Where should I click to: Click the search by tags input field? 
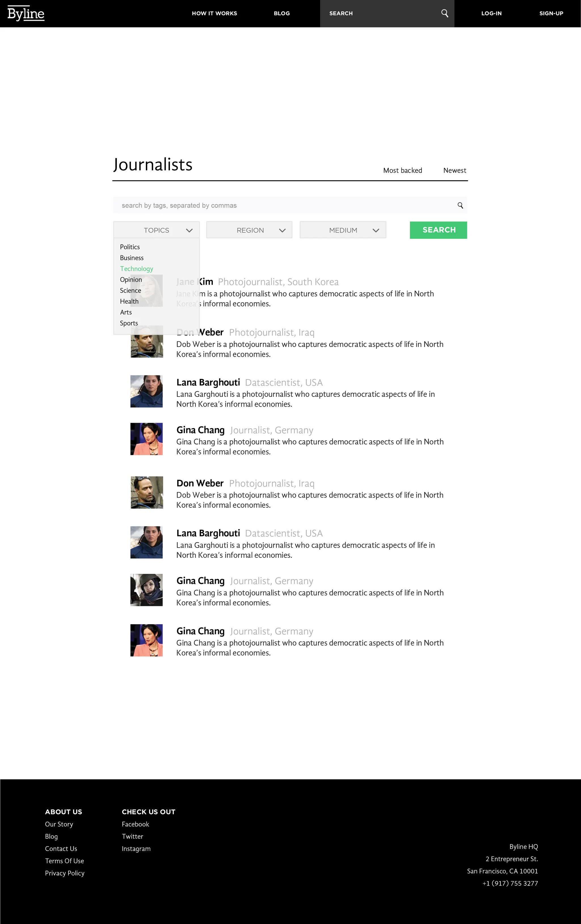pyautogui.click(x=290, y=205)
